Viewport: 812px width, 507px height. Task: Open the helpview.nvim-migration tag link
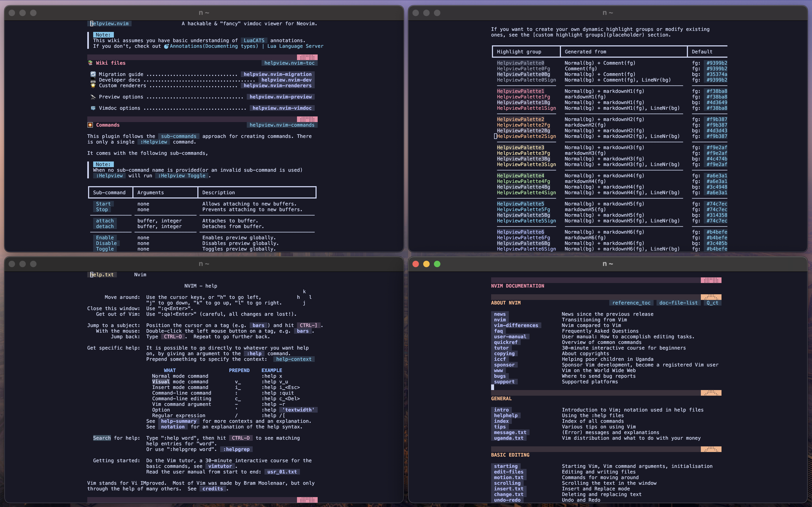[x=277, y=74]
